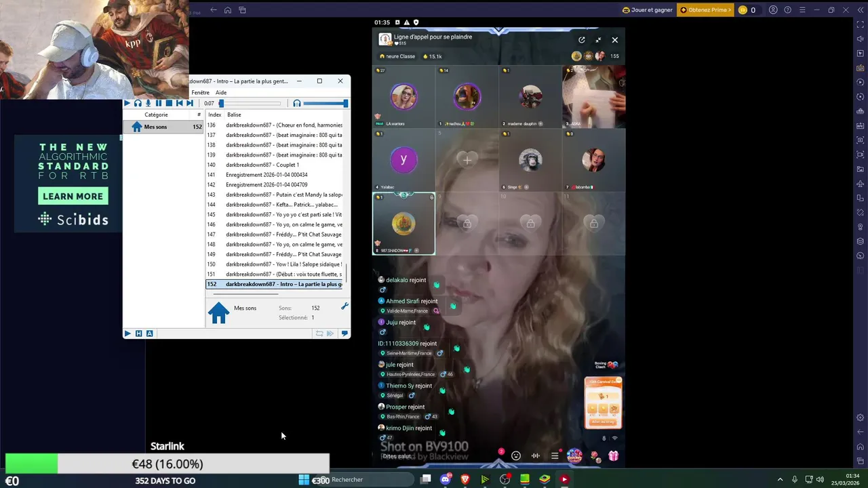Open Jouer et gagner in BlueStacks bar

coord(646,10)
